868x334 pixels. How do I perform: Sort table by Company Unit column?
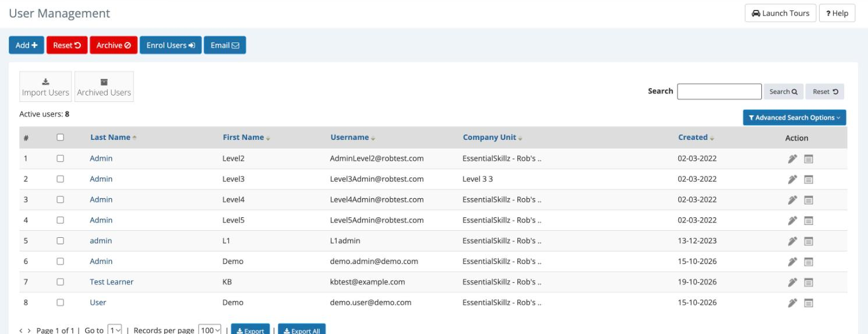(x=493, y=138)
